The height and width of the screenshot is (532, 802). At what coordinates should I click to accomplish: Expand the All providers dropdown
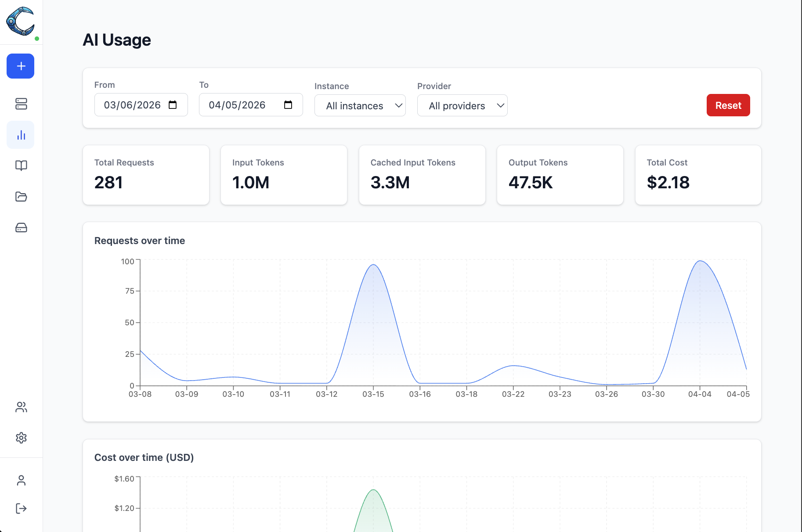462,105
